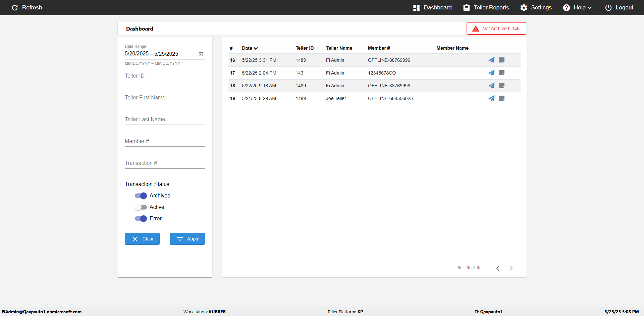Click the Teller ID column header
This screenshot has height=316, width=644.
305,48
